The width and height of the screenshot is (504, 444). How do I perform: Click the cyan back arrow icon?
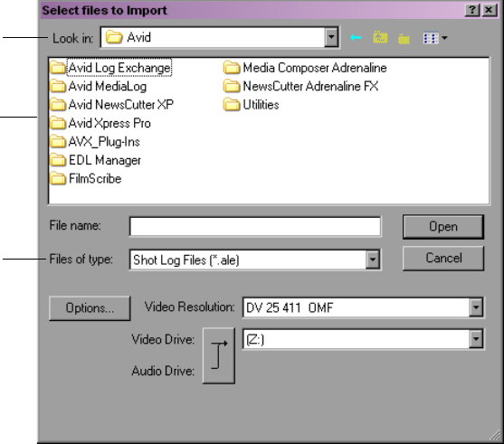[x=356, y=38]
